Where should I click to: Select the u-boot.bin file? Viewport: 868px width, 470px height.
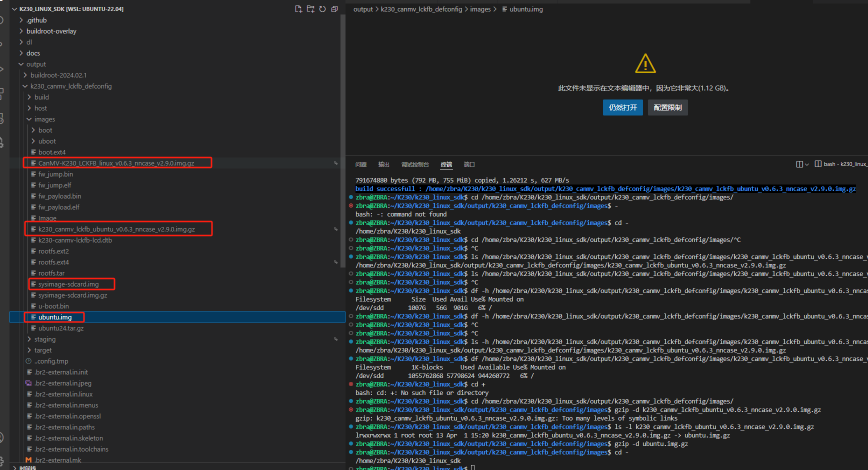53,306
